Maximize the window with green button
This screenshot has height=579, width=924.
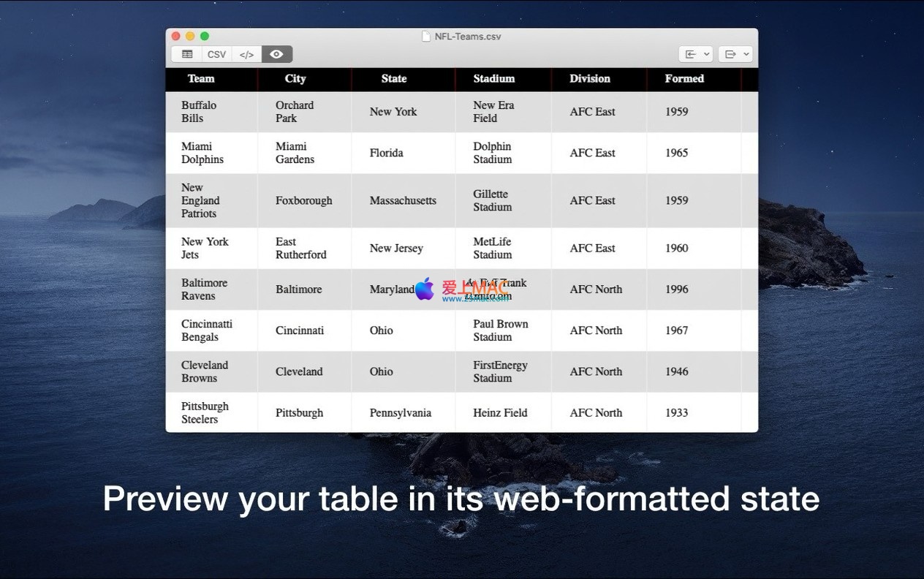tap(205, 36)
